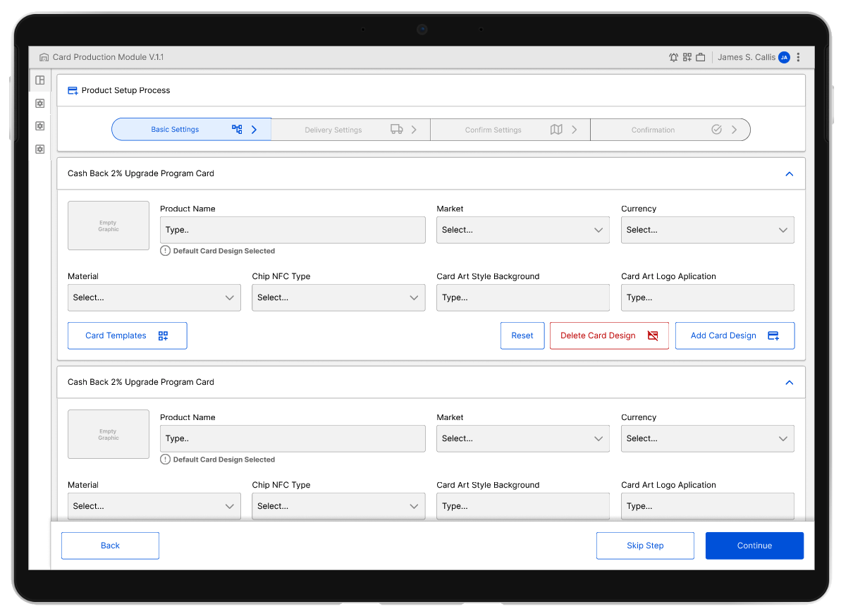Click the first Empty Graphic thumbnail

pos(109,226)
